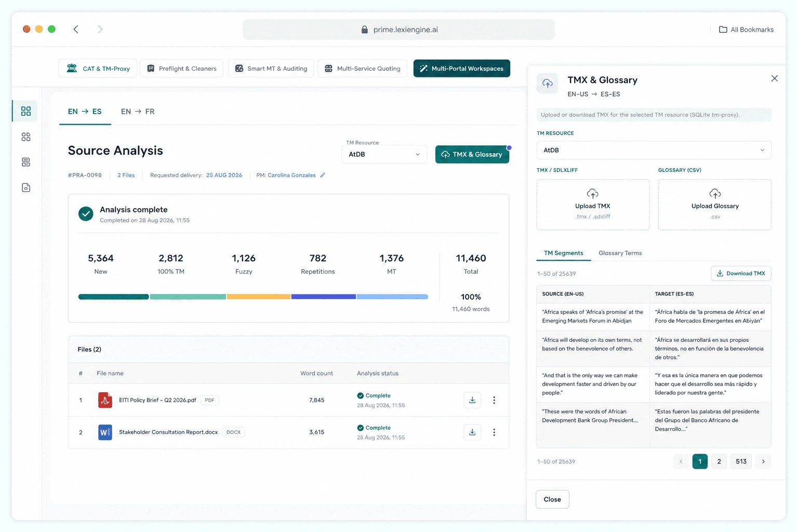Open Multi-Service Quoting section
This screenshot has width=798, height=532.
[x=363, y=69]
